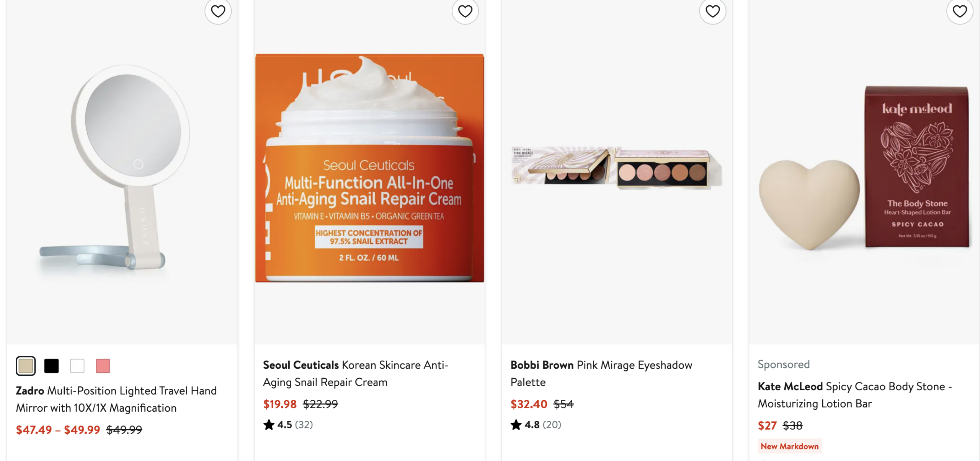
Task: Click the New Markdown badge
Action: click(789, 446)
